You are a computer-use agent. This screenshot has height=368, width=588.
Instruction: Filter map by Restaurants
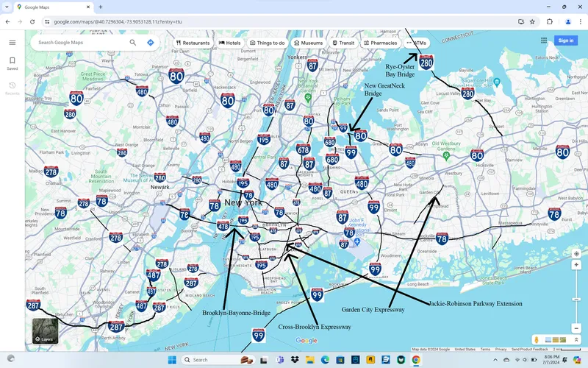pos(193,43)
